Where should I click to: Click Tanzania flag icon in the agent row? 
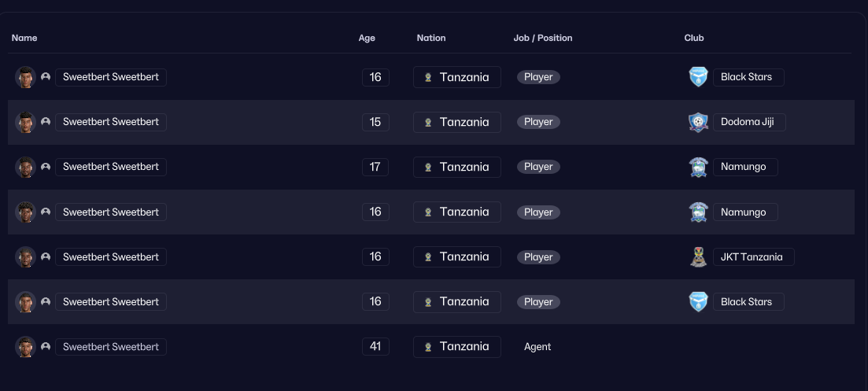point(428,347)
